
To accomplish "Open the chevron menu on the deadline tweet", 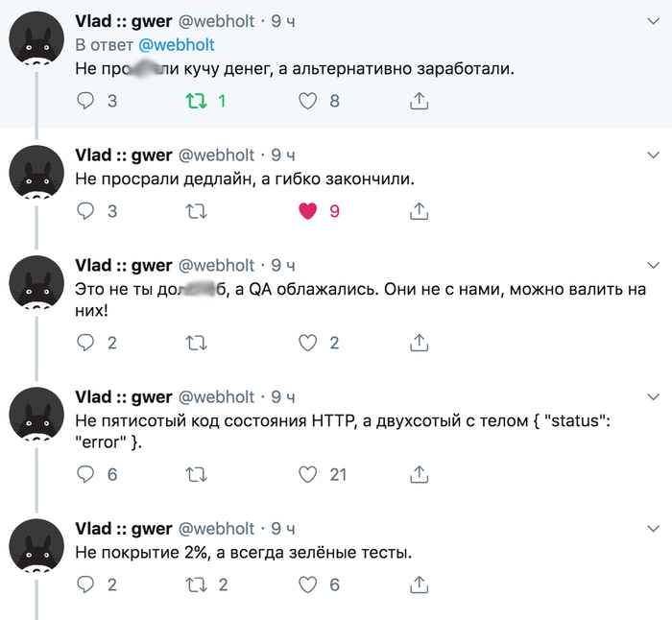I will (654, 155).
